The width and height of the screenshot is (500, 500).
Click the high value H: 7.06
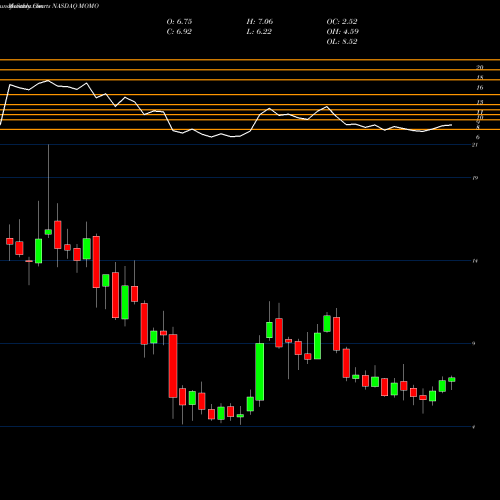[260, 22]
